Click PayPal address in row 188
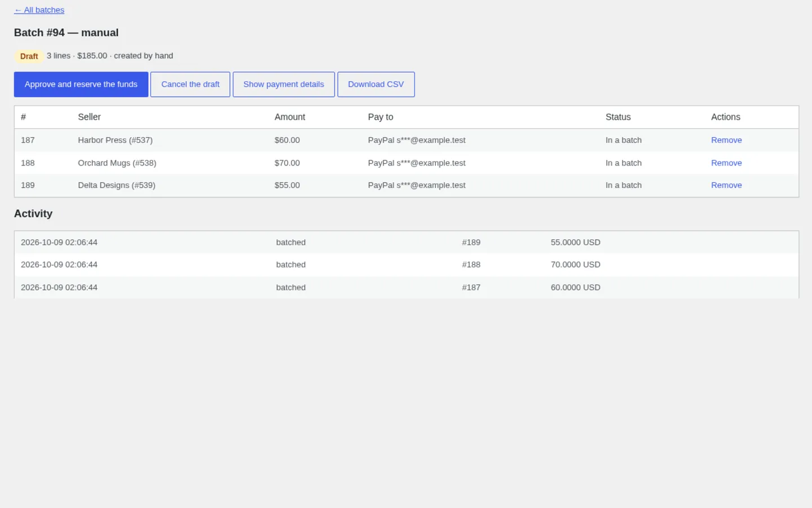The width and height of the screenshot is (812, 508). coord(417,163)
